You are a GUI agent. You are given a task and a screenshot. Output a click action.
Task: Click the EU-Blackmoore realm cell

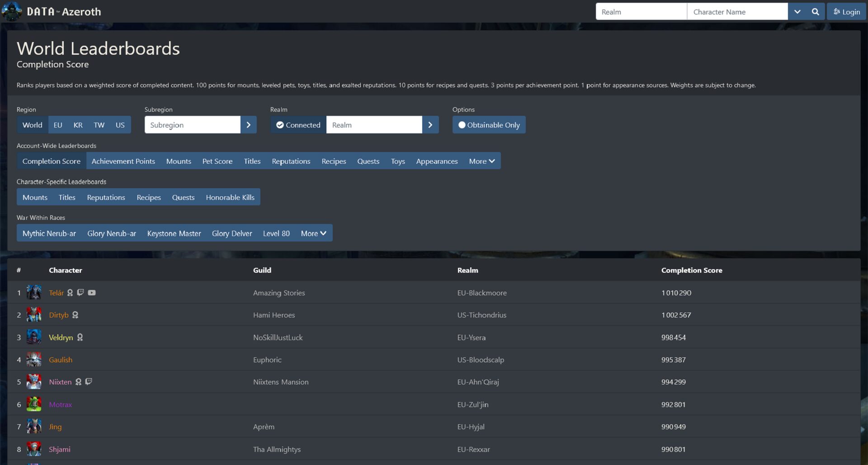coord(482,293)
